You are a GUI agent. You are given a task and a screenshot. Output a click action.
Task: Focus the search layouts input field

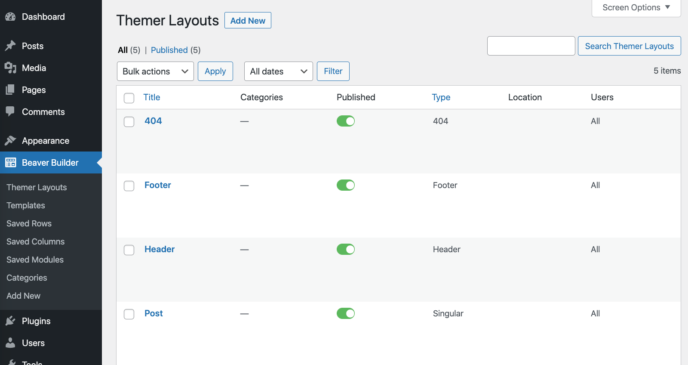(x=531, y=46)
